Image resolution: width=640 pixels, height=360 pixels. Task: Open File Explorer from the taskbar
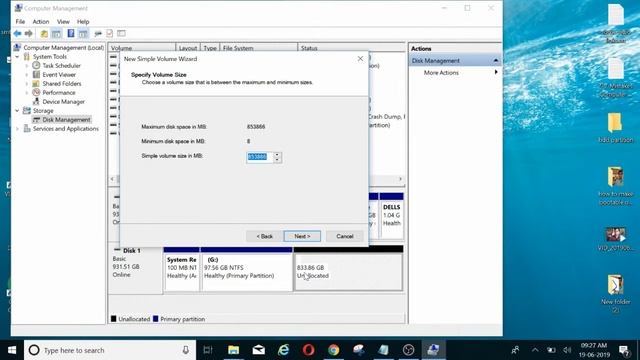(233, 350)
